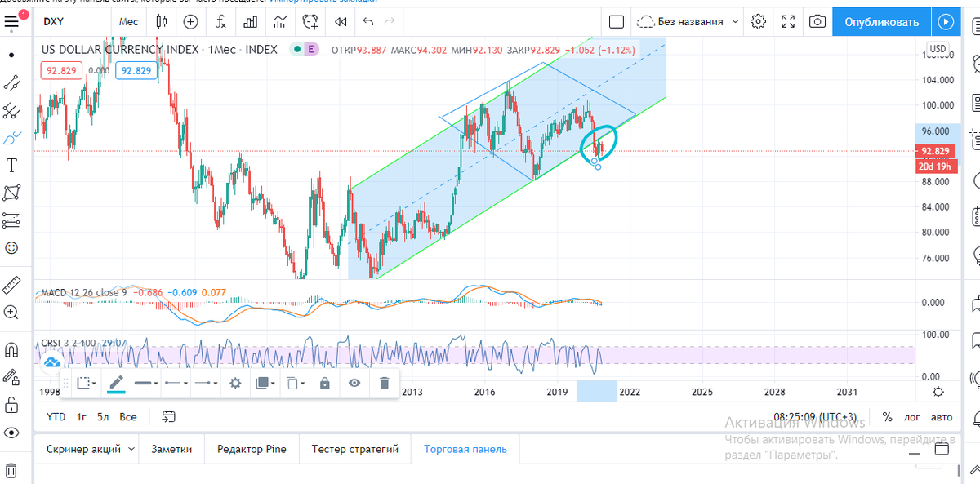Viewport: 980px width, 484px height.
Task: Select the YTD time range
Action: 56,416
